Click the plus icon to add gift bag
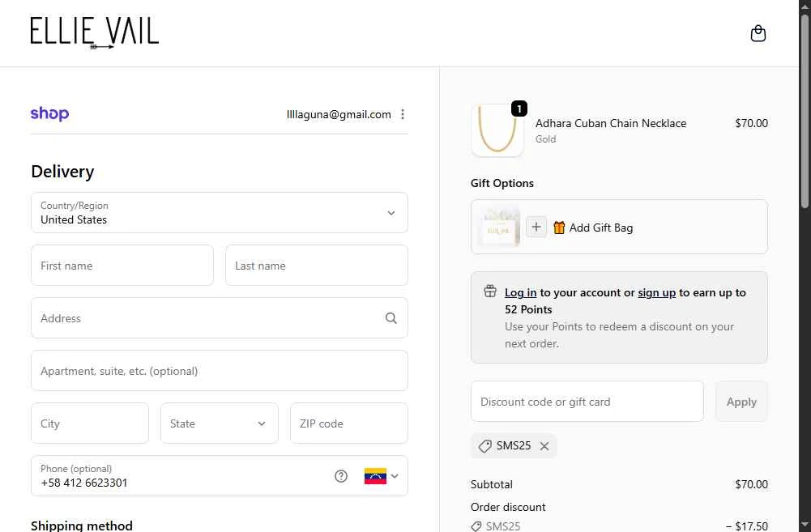The image size is (811, 532). pos(536,227)
